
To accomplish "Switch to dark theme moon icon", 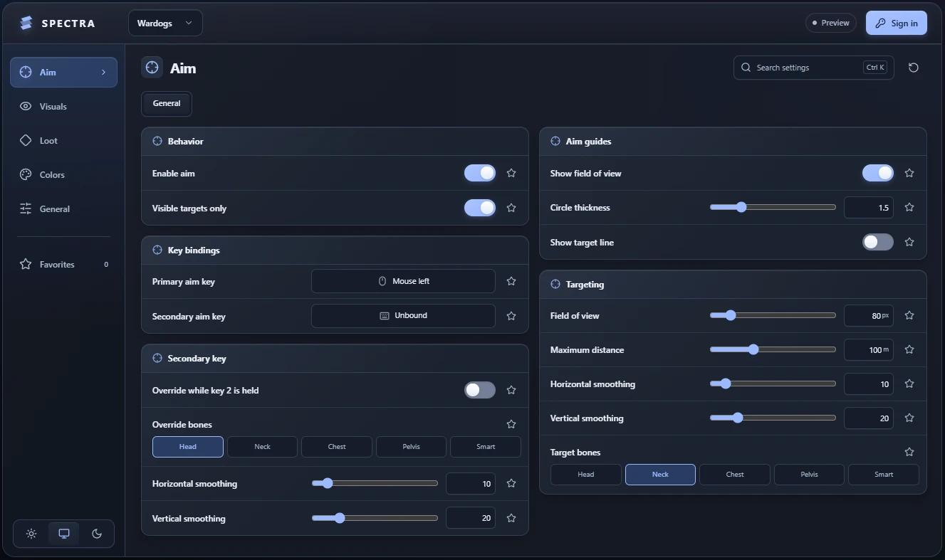I will [x=97, y=534].
